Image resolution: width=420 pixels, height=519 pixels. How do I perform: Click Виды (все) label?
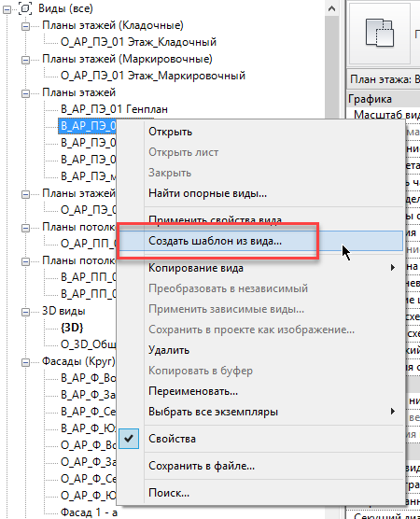pos(65,8)
